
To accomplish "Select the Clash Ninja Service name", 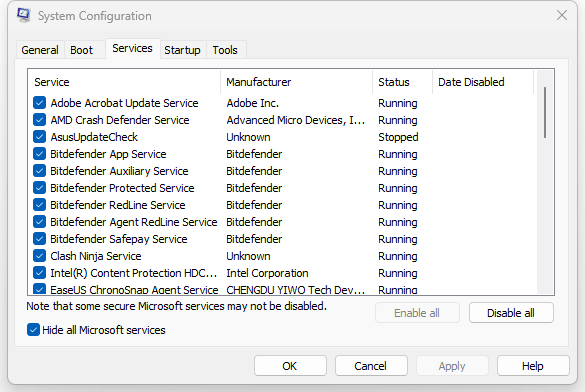I will click(96, 256).
